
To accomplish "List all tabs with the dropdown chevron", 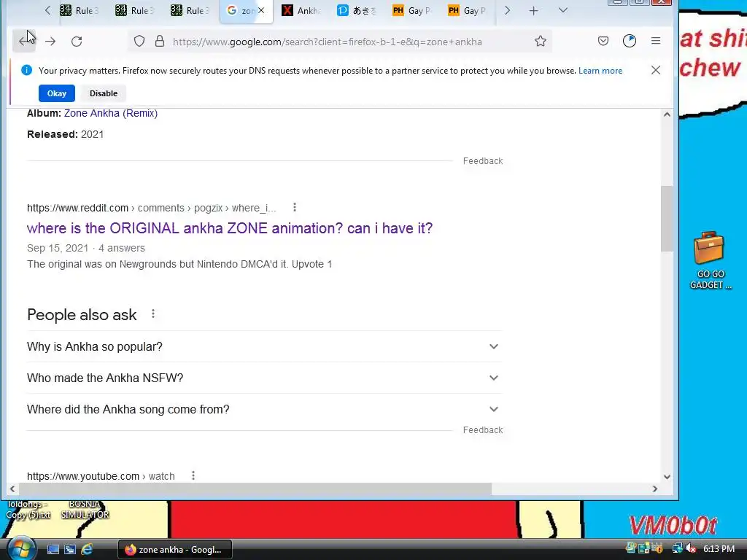I will 563,10.
